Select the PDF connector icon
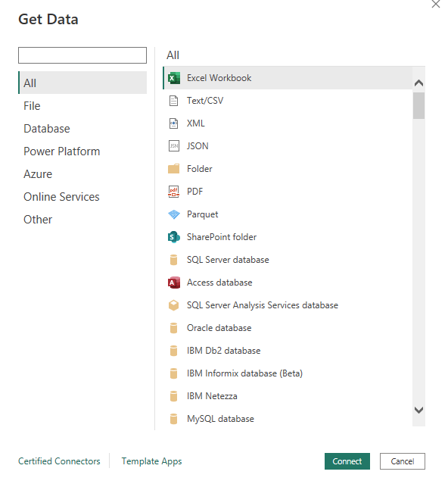448x484 pixels. pos(173,192)
